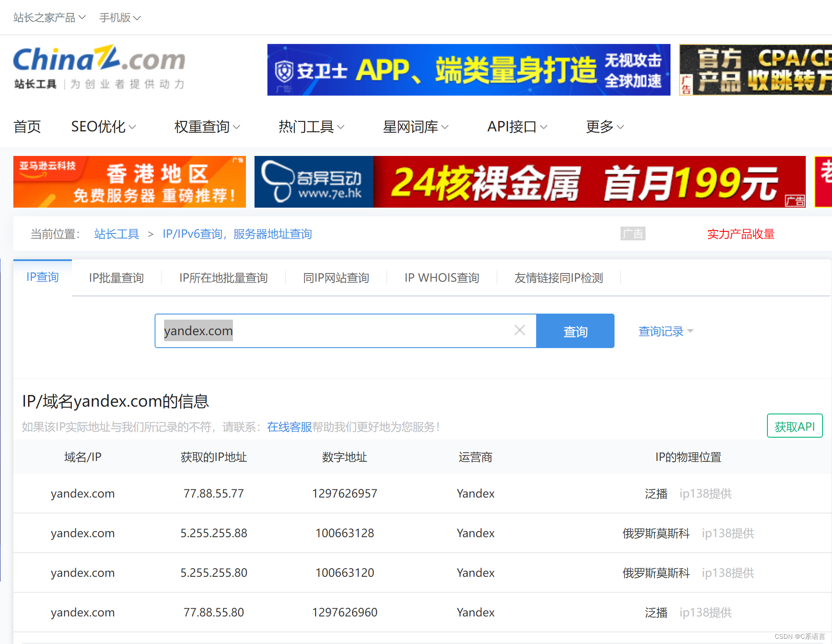Click ip138提供 in the 77.88.55.80 row
Image resolution: width=832 pixels, height=644 pixels.
pos(705,613)
